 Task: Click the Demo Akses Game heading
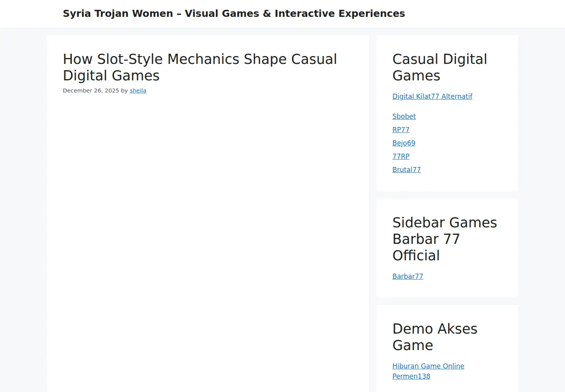click(435, 337)
